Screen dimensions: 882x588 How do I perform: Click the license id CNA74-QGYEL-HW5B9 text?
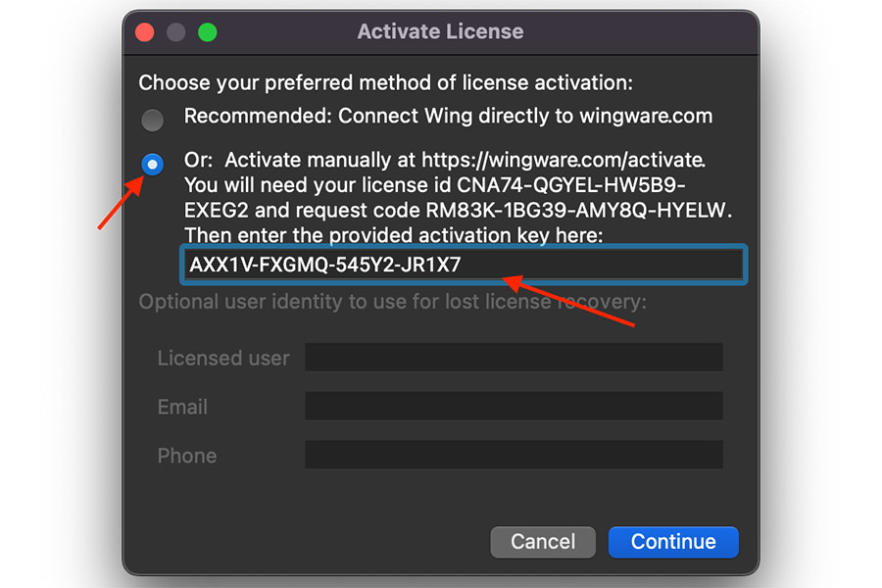571,185
